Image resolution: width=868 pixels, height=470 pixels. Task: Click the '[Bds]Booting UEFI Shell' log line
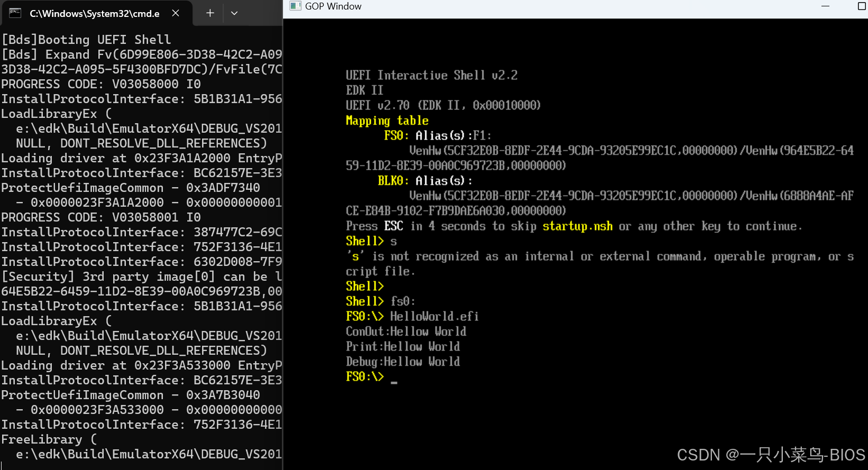click(x=86, y=40)
